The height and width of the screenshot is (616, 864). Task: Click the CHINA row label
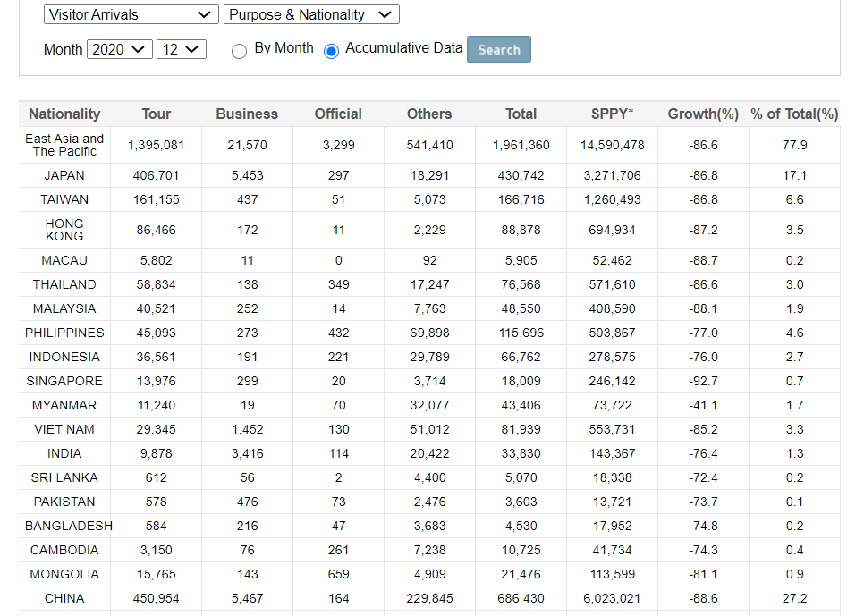[x=64, y=598]
